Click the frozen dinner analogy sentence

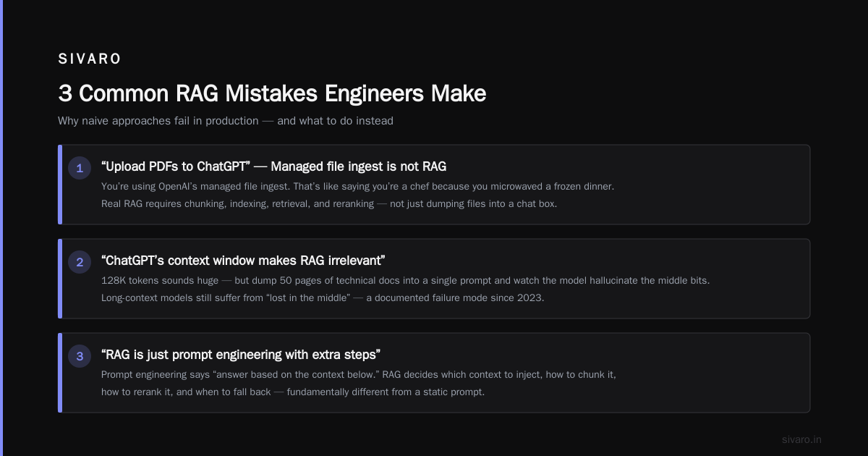point(357,186)
